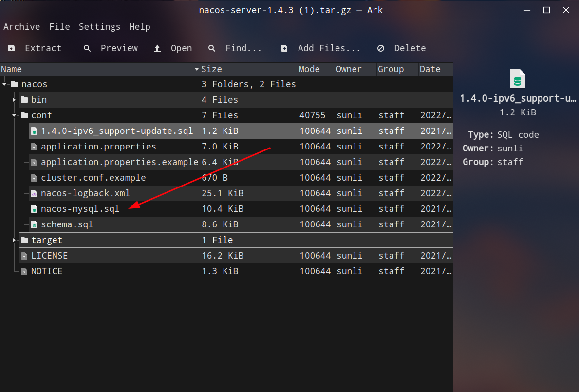Screen dimensions: 579x392
Task: Click the LICENSE file icon
Action: tap(24, 256)
